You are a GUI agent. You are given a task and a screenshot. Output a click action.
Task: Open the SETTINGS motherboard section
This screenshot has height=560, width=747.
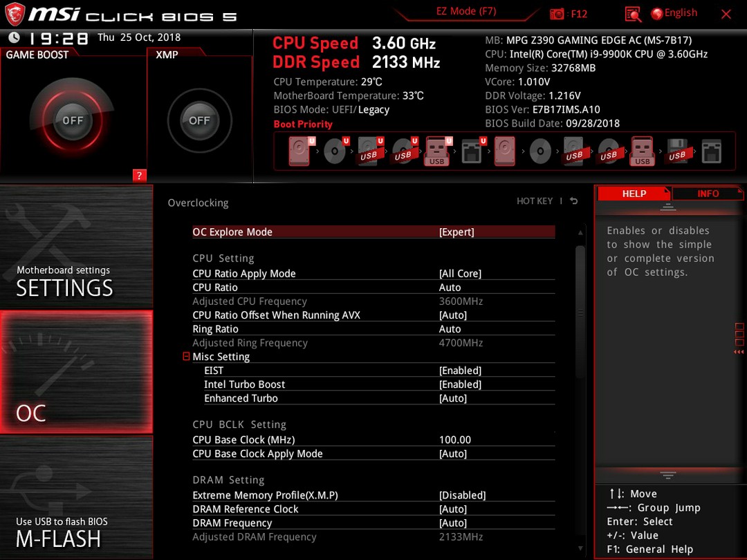pos(76,246)
